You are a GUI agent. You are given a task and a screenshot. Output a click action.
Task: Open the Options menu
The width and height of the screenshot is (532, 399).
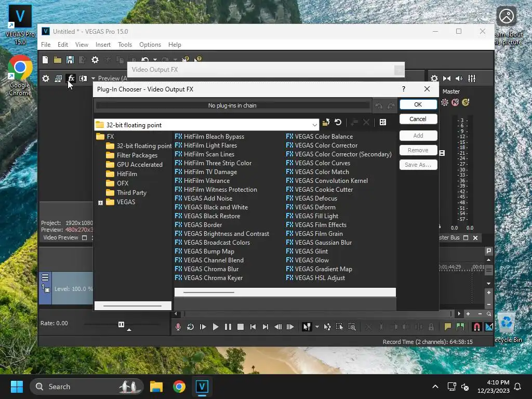[150, 45]
